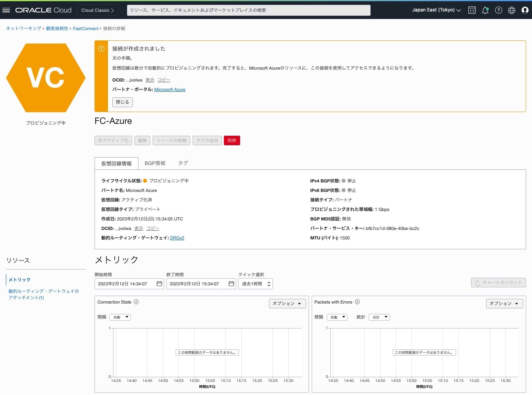Open the end time calendar icon
This screenshot has height=395, width=532.
pos(231,284)
